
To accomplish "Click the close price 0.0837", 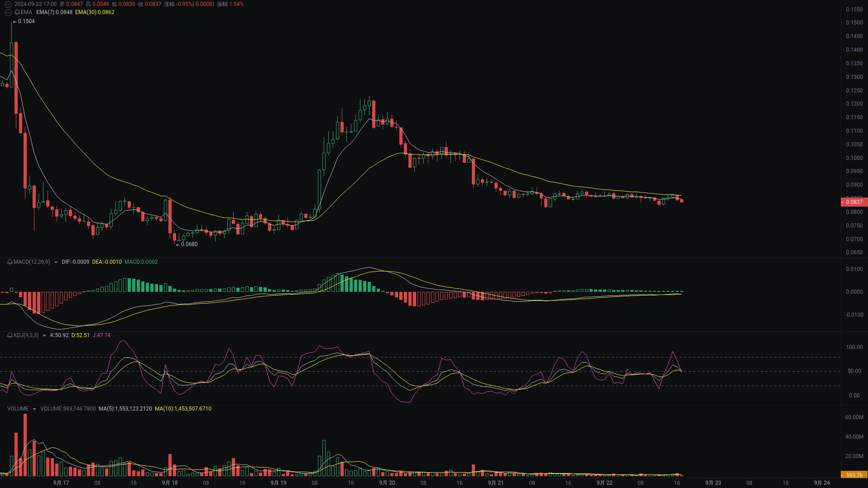I will click(x=153, y=4).
